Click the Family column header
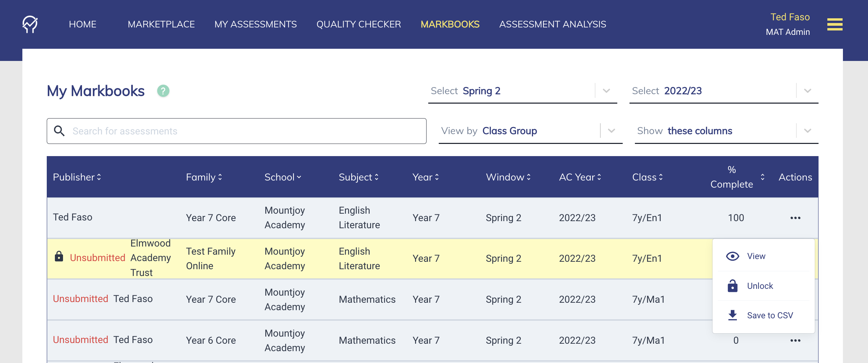 click(201, 177)
